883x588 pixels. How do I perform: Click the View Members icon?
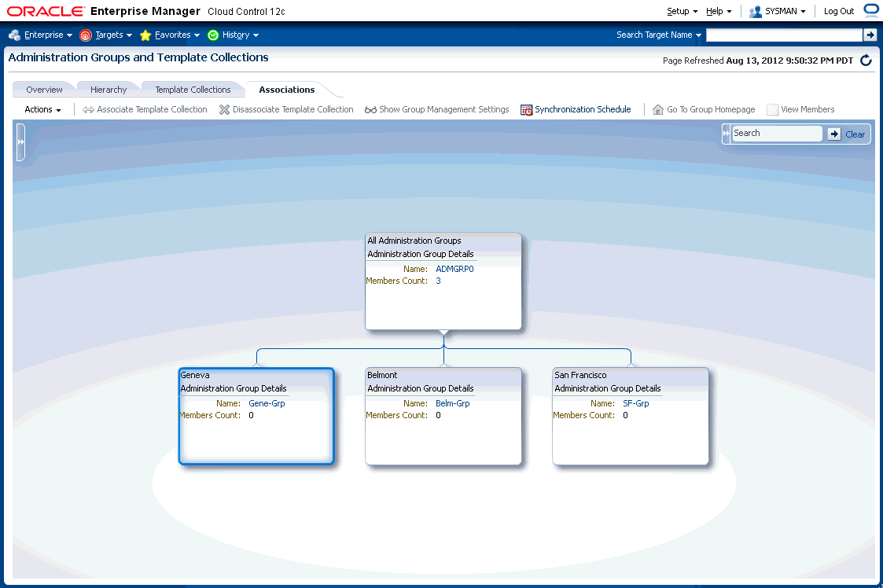click(772, 109)
